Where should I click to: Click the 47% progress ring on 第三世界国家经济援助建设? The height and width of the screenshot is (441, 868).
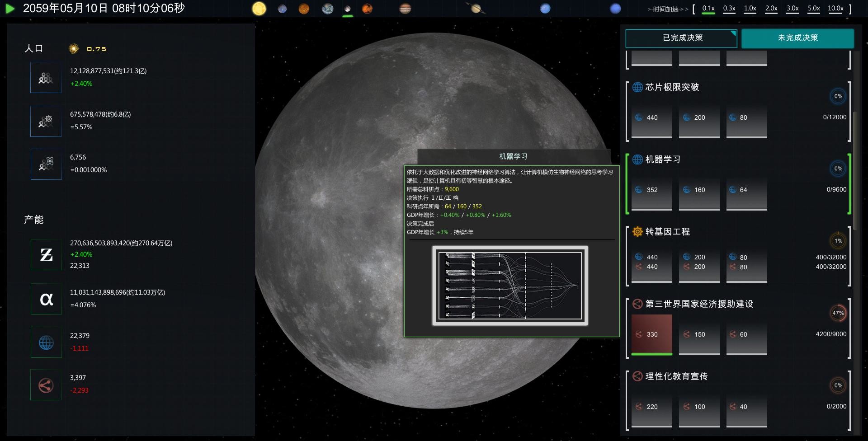point(838,313)
